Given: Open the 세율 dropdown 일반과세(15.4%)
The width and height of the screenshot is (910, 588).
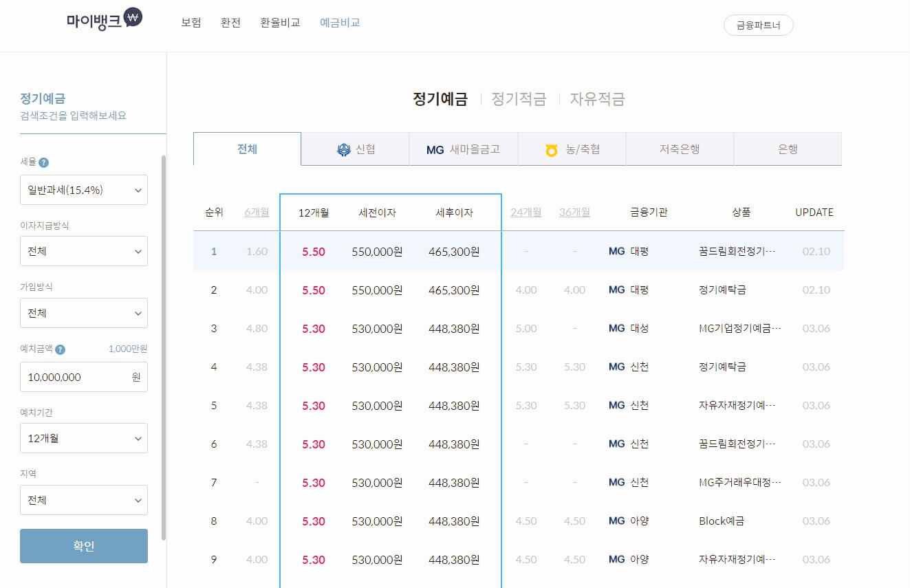Looking at the screenshot, I should (84, 190).
